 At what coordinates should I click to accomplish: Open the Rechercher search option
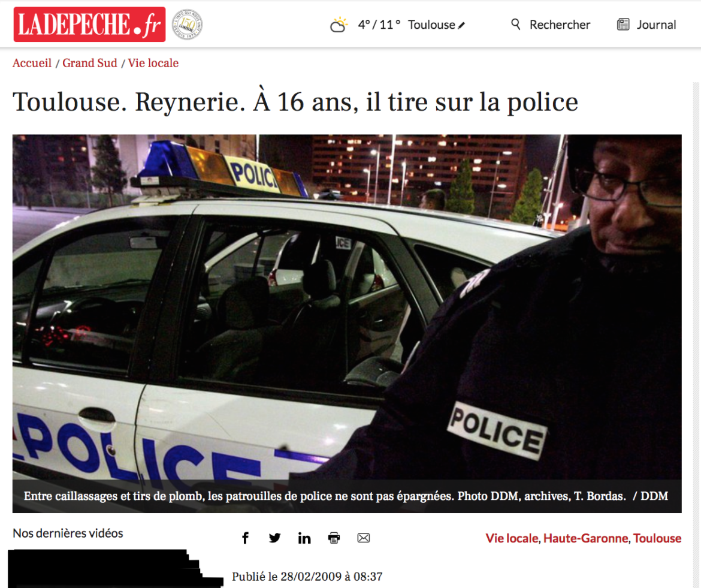[x=560, y=25]
